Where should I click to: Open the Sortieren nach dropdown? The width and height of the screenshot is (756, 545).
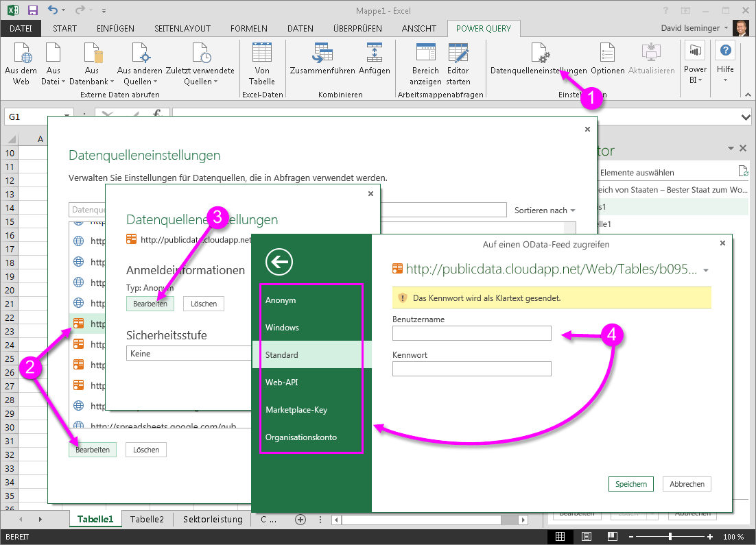[545, 210]
